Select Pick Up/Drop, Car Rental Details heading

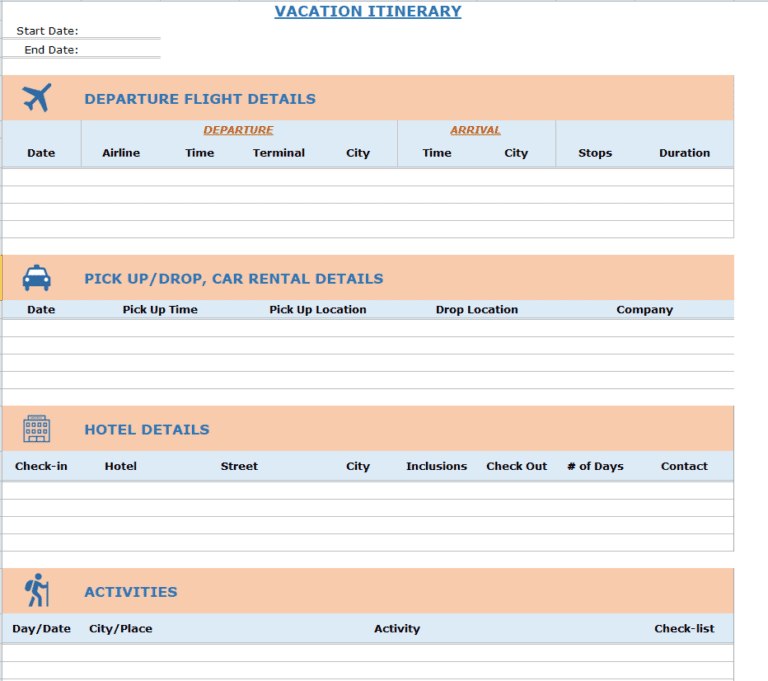pos(234,279)
